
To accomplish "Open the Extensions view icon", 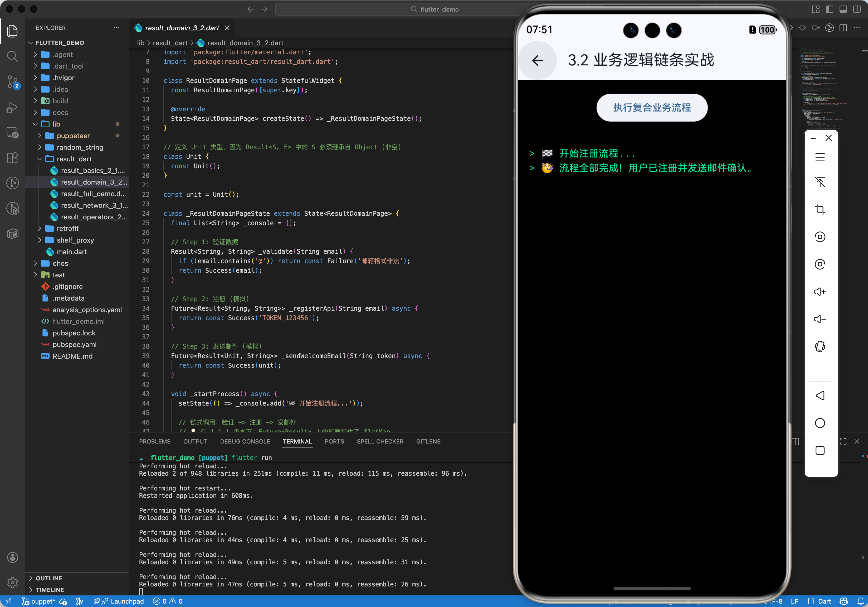I will pyautogui.click(x=12, y=158).
